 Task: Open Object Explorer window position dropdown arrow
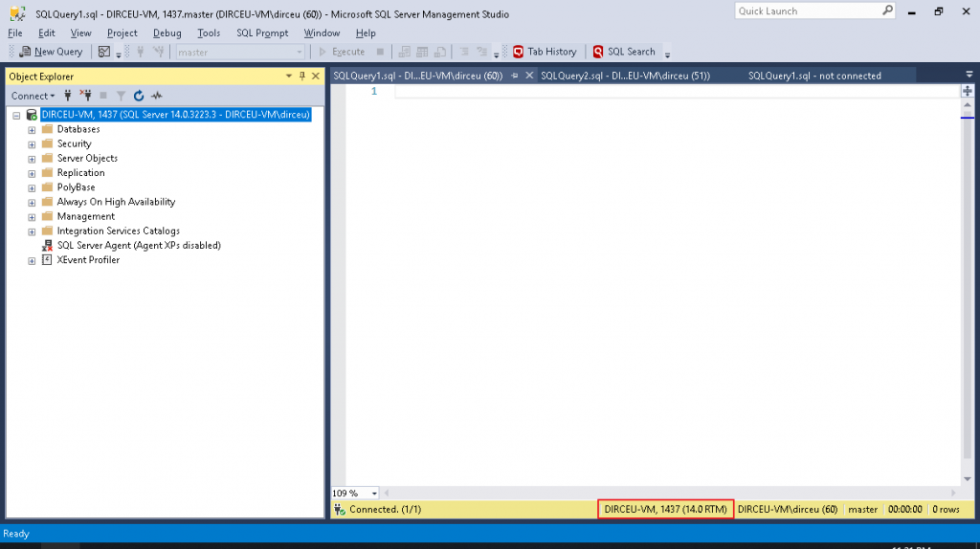289,77
